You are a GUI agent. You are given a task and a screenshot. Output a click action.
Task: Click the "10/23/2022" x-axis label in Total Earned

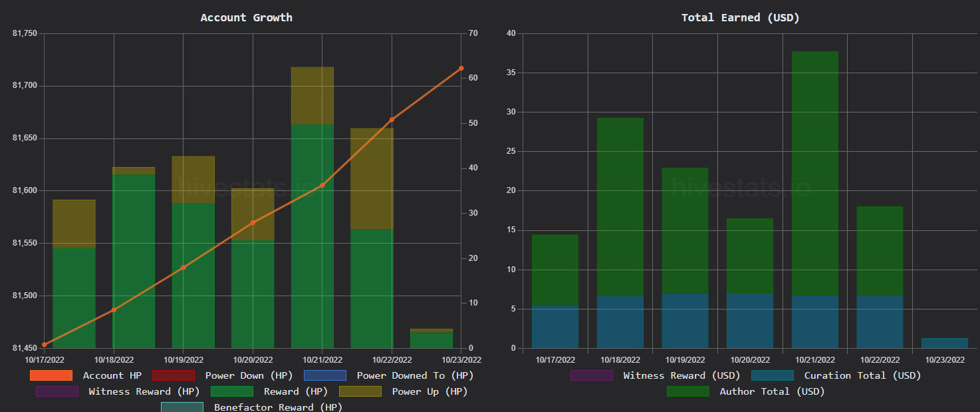pos(945,359)
